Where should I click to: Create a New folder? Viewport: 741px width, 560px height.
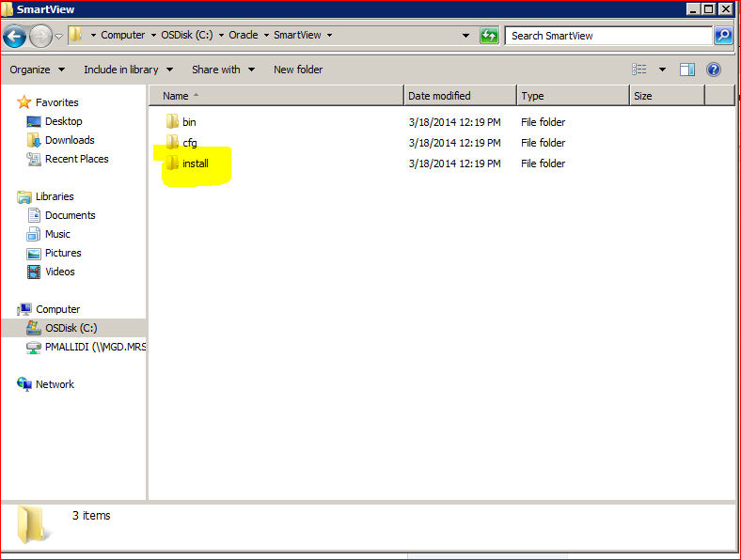click(x=298, y=70)
